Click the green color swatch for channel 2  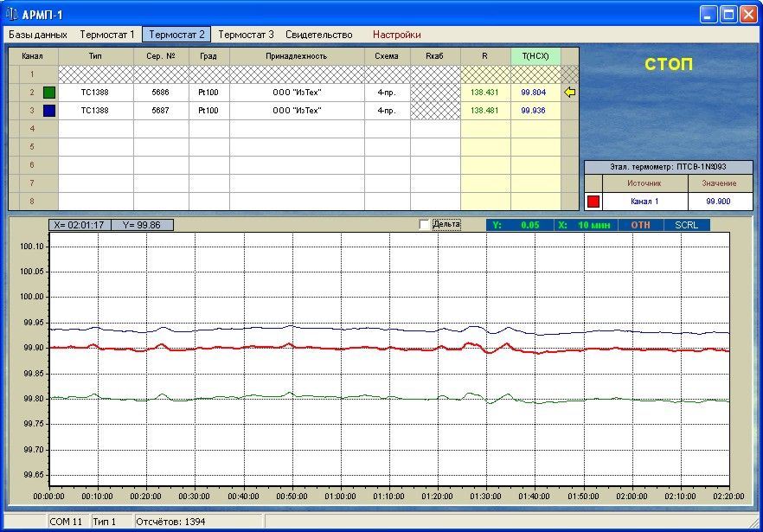[49, 93]
